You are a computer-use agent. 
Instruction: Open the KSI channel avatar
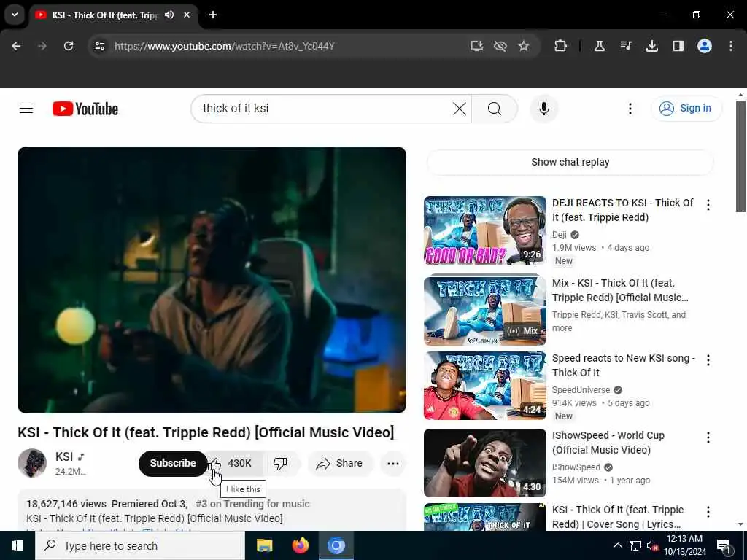coord(32,463)
